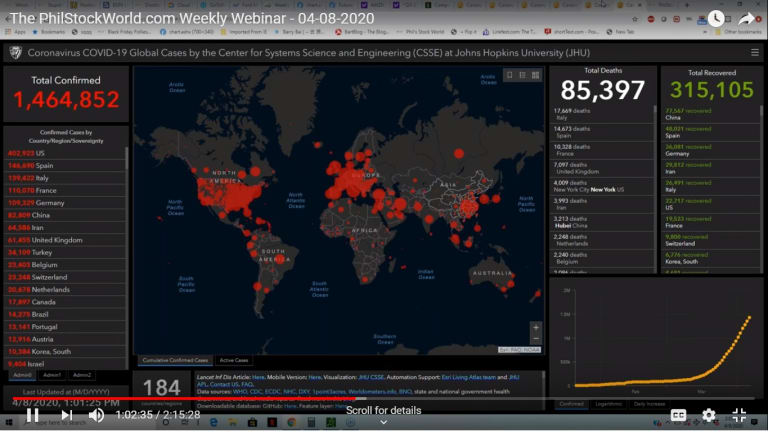Image resolution: width=768 pixels, height=432 pixels.
Task: Switch to Cumulative Confirmed Cases tab
Action: (175, 360)
